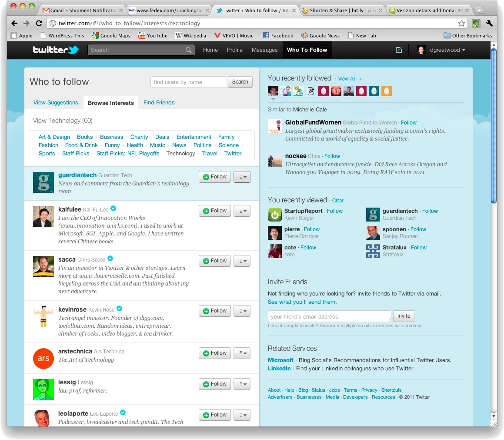Open list dropdown for kevinrose
The image size is (504, 440).
click(x=242, y=311)
